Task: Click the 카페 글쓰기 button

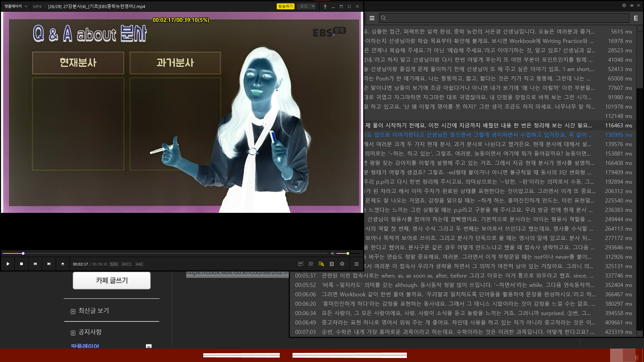Action: [112, 281]
